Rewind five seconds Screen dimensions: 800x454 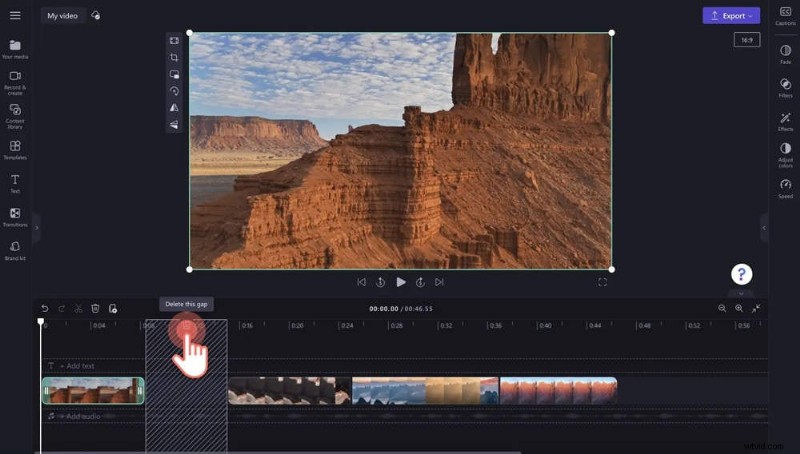point(381,282)
